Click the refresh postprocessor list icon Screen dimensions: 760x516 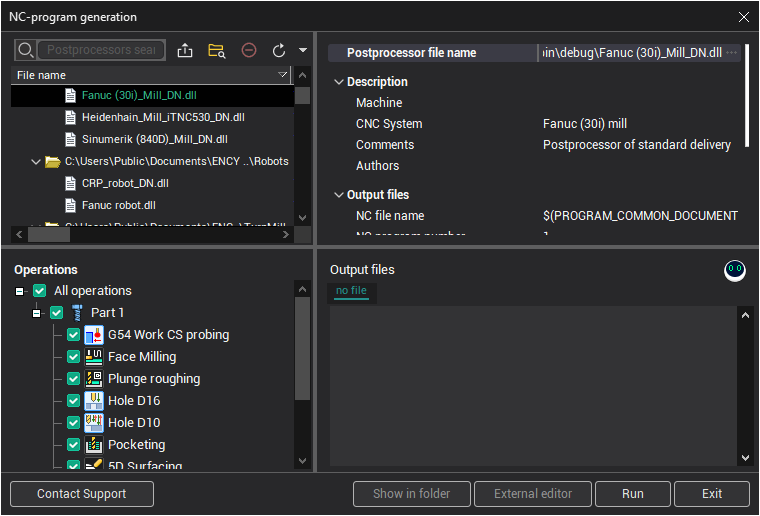tap(279, 50)
